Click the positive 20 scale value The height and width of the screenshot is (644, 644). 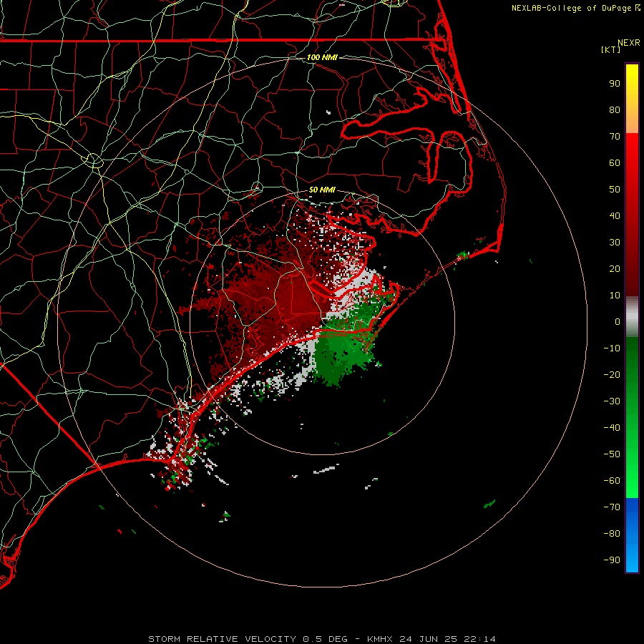tap(615, 268)
